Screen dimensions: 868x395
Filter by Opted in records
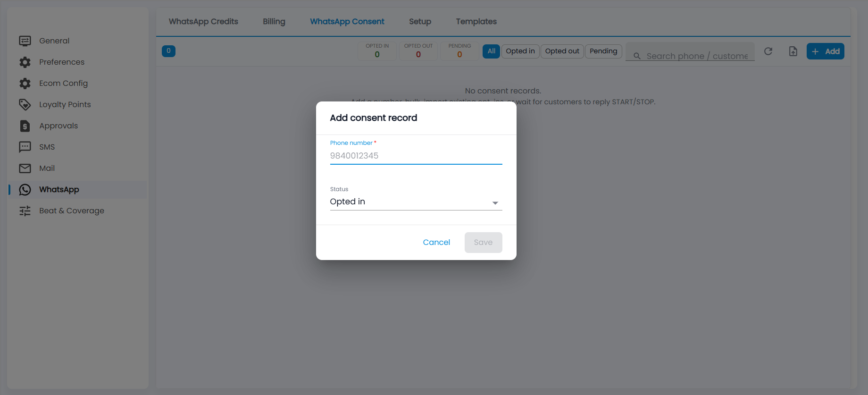(x=520, y=51)
